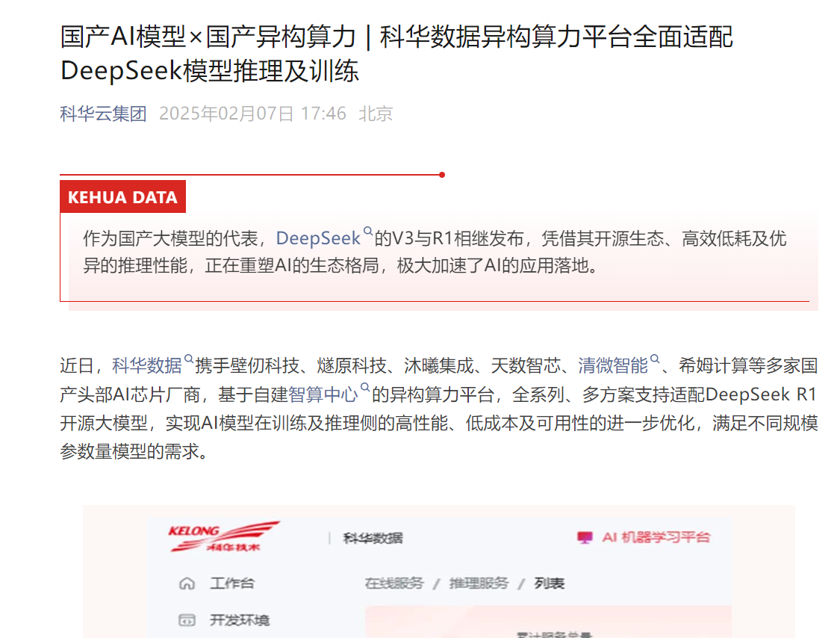Click the DeepSeek keyword link
The height and width of the screenshot is (638, 840).
coord(317,238)
